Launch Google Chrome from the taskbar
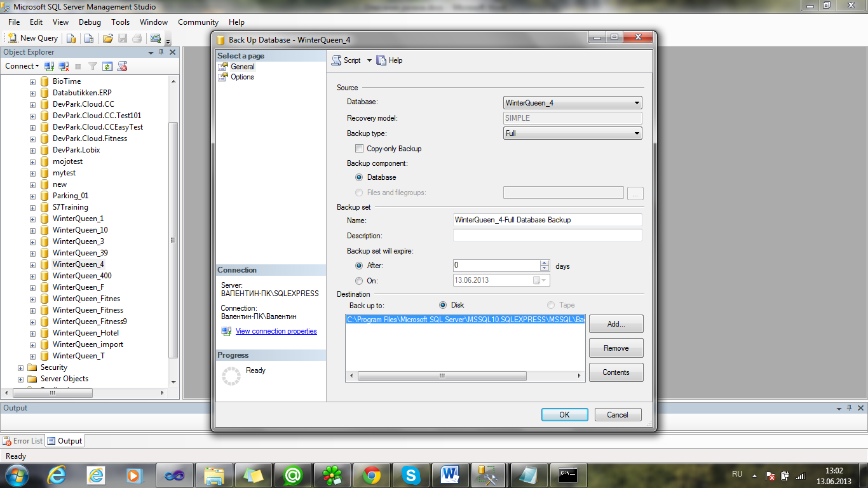 pos(372,475)
